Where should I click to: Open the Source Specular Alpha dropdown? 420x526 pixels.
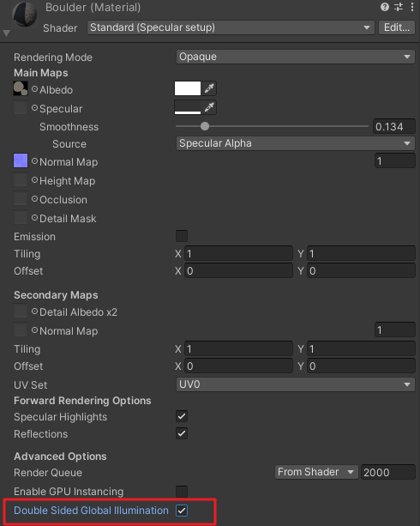point(296,143)
